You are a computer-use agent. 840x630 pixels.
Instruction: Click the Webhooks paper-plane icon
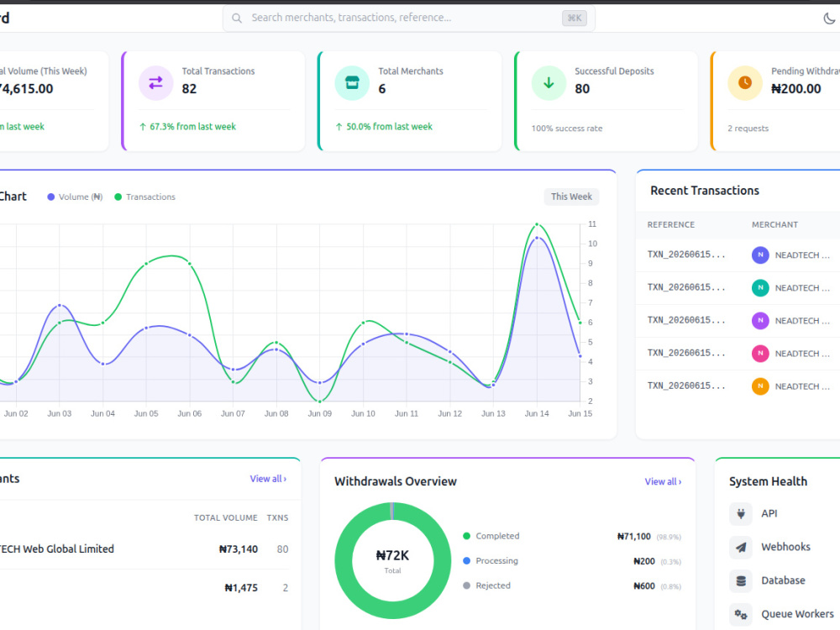click(741, 547)
